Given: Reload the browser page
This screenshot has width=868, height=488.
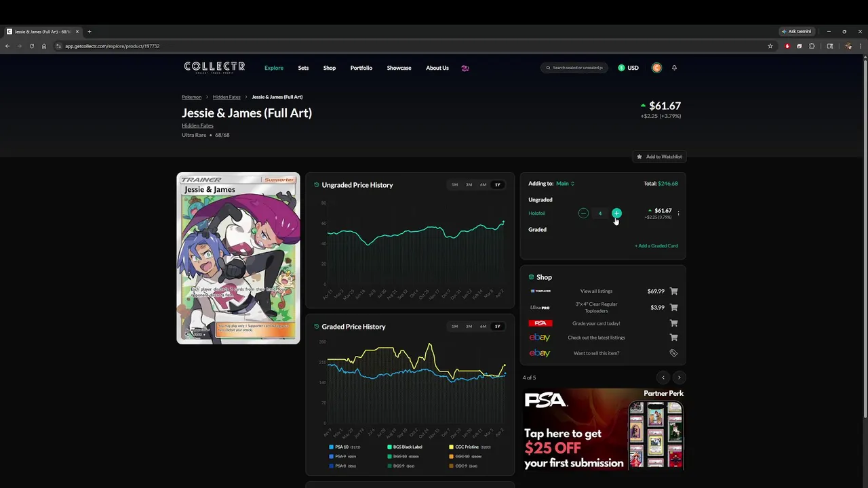Looking at the screenshot, I should (x=31, y=46).
